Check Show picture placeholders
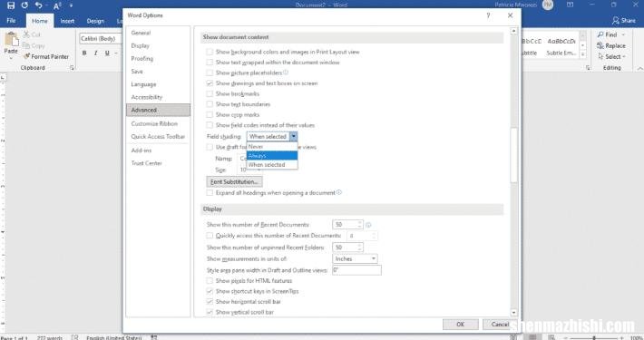This screenshot has width=644, height=340. pos(210,73)
